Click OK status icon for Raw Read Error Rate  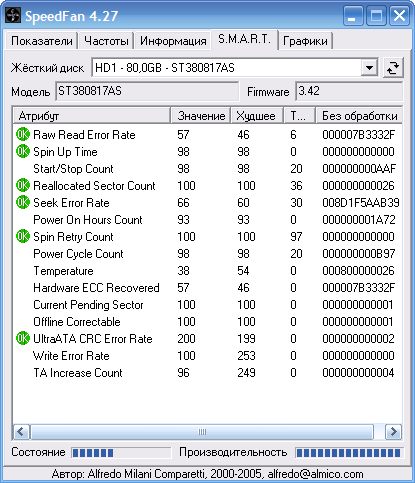23,134
